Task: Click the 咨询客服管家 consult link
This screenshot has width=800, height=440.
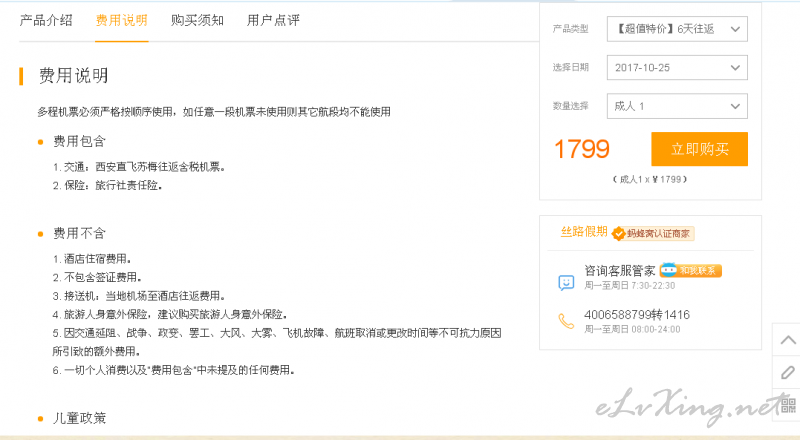Action: [619, 271]
